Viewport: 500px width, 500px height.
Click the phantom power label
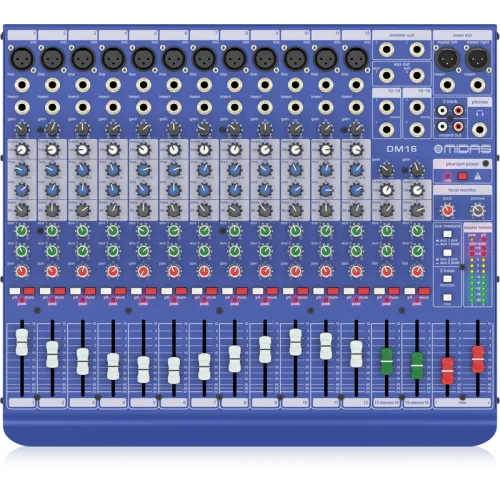click(x=462, y=164)
